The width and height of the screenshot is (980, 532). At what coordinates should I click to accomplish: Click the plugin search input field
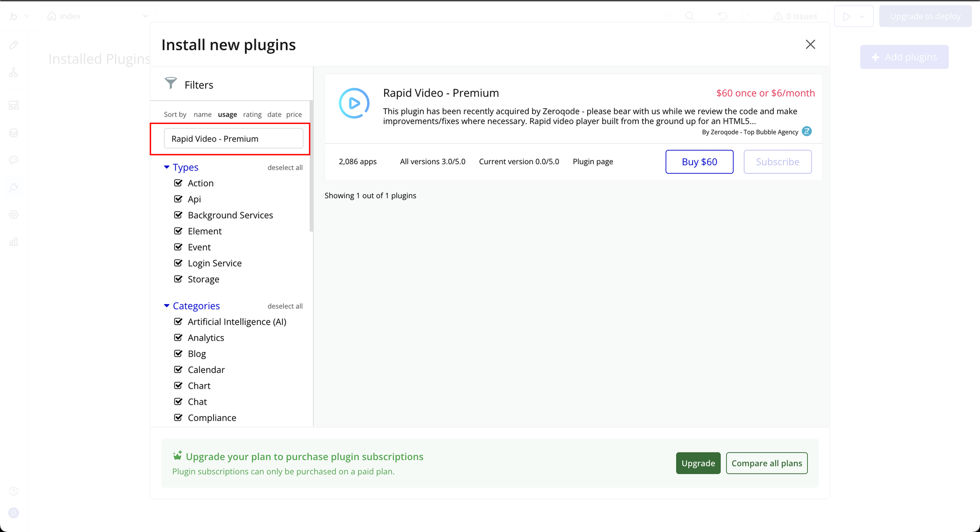234,138
